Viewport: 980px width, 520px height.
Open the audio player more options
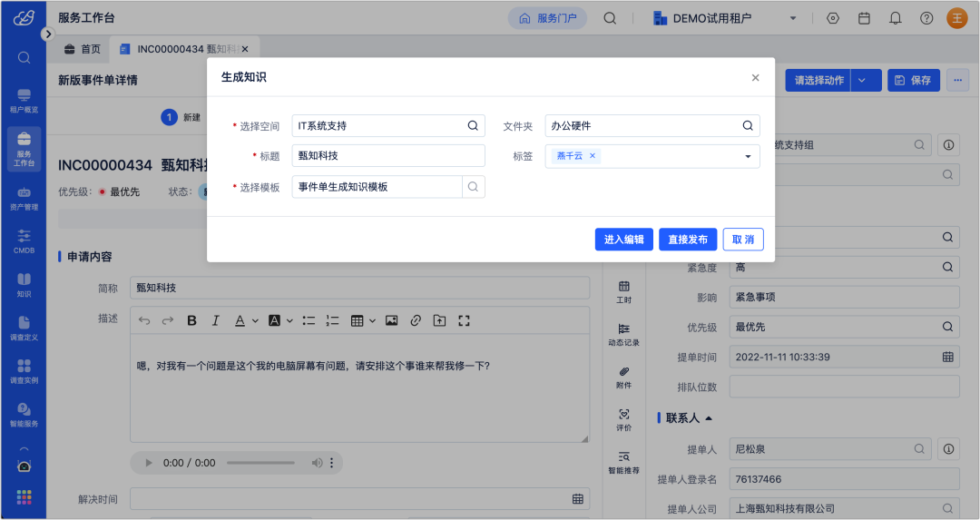(x=332, y=463)
